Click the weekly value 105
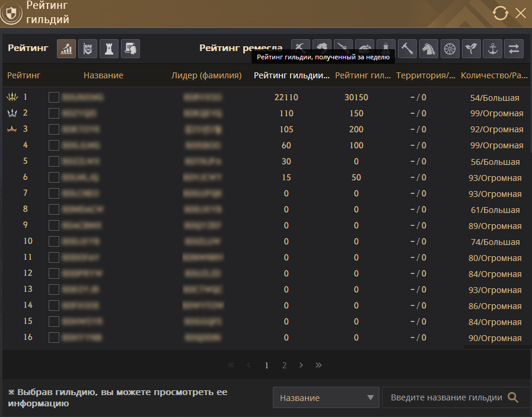Image resolution: width=532 pixels, height=417 pixels. click(286, 129)
